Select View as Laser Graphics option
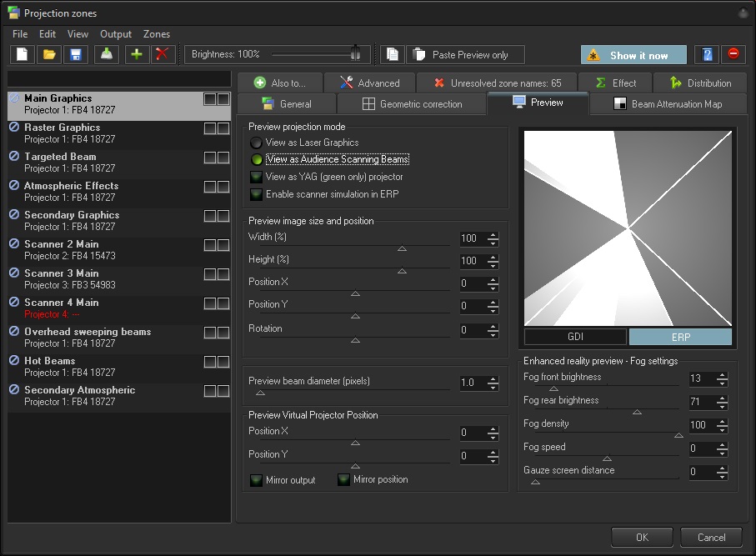Image resolution: width=756 pixels, height=556 pixels. [x=257, y=143]
